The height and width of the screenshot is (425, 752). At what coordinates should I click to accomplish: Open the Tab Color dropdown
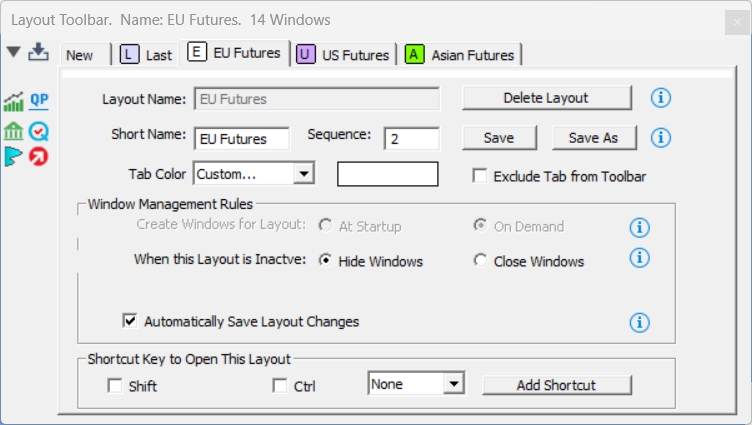pyautogui.click(x=304, y=174)
